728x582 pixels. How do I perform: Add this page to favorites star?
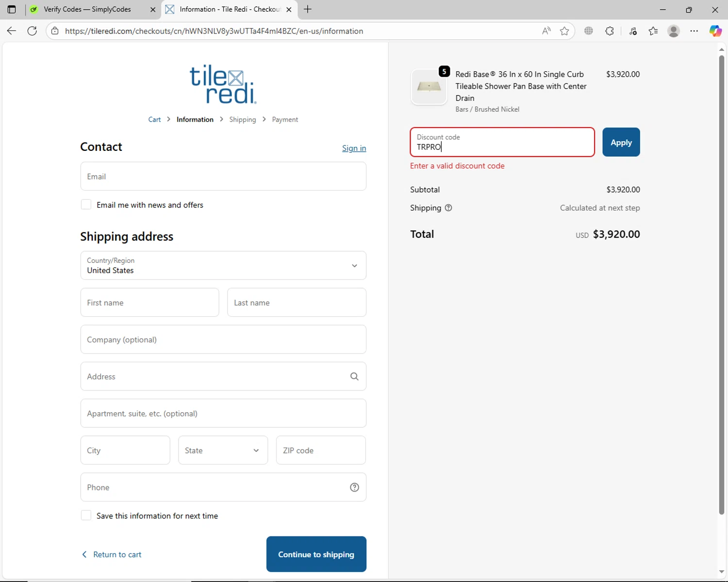click(564, 31)
